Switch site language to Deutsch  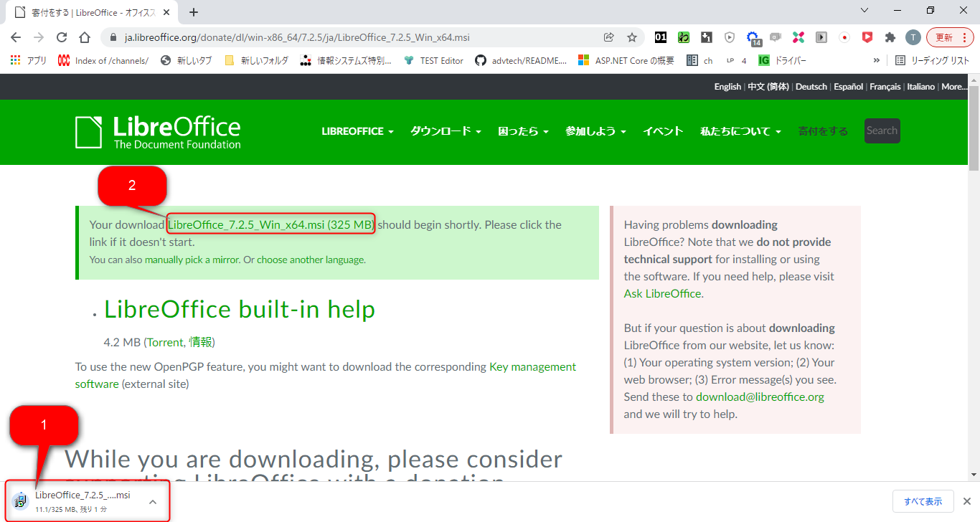coord(811,87)
